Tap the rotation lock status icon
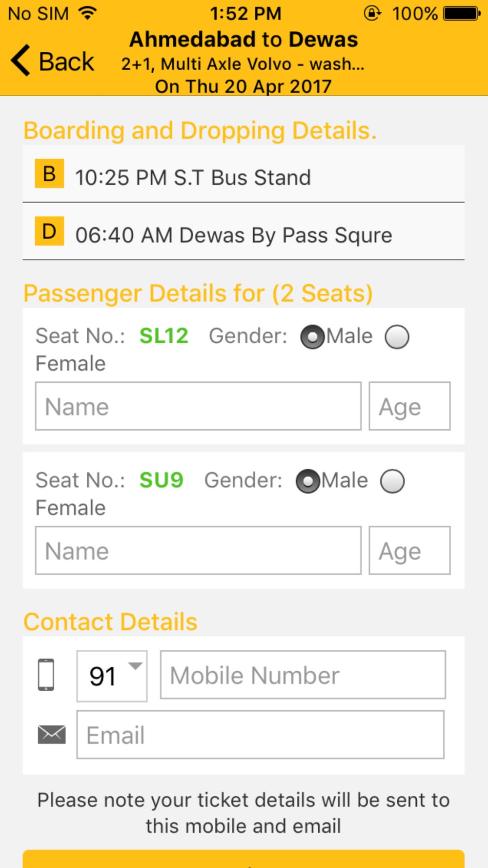This screenshot has width=488, height=868. tap(372, 13)
